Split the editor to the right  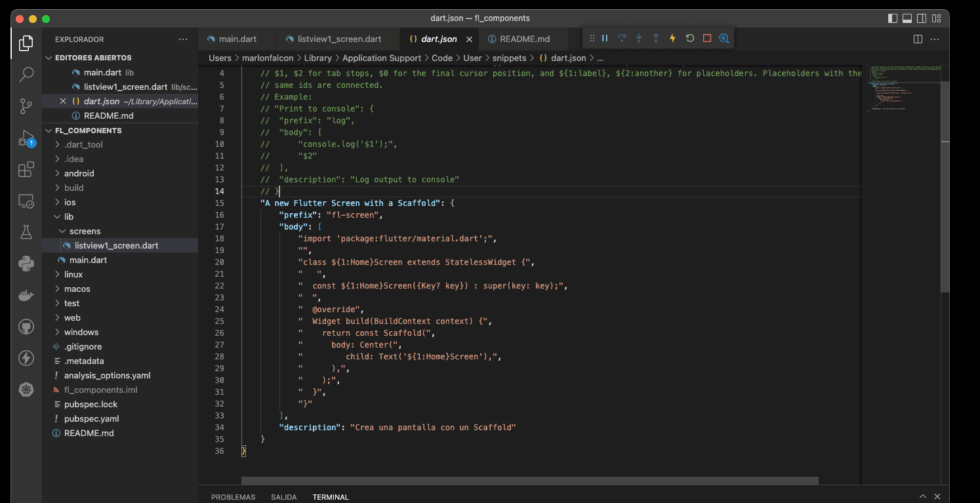coord(918,39)
